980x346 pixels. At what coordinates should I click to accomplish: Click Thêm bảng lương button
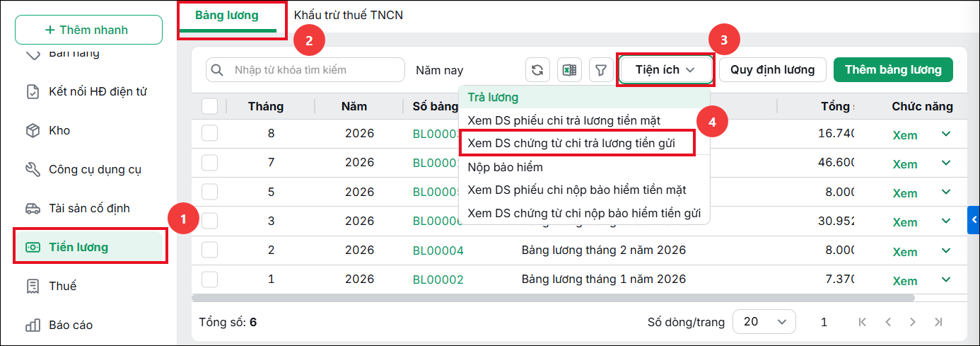(x=893, y=70)
